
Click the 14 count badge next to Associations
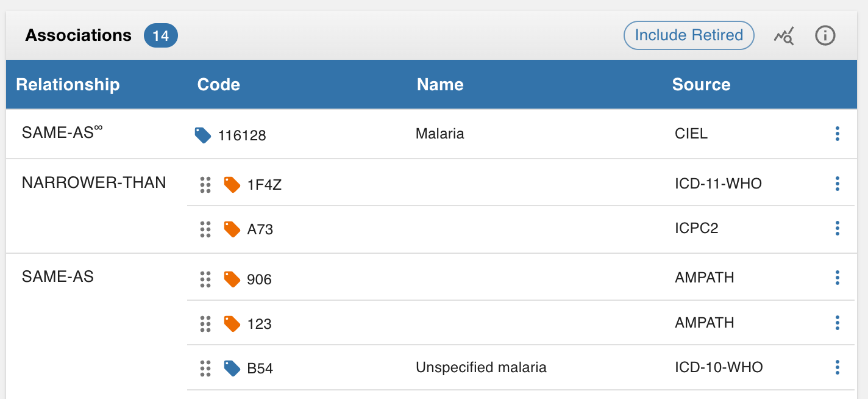[160, 35]
